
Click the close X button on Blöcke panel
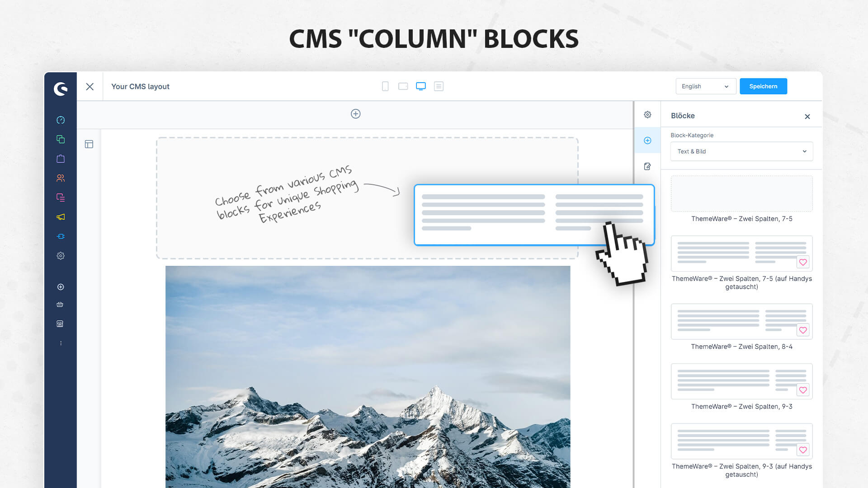[x=807, y=116]
